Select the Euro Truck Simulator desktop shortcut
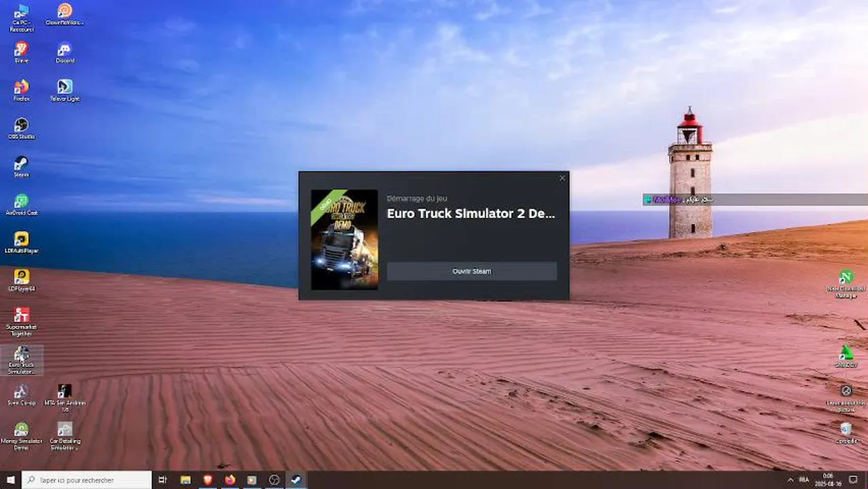 (21, 360)
